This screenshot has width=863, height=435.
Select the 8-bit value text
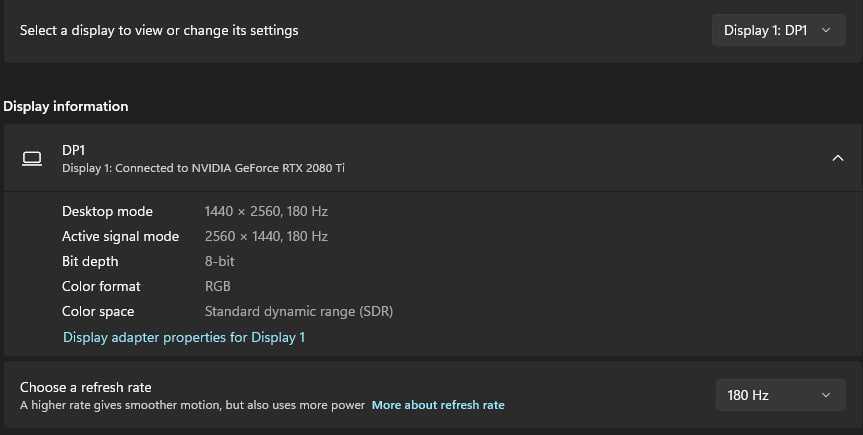click(219, 261)
